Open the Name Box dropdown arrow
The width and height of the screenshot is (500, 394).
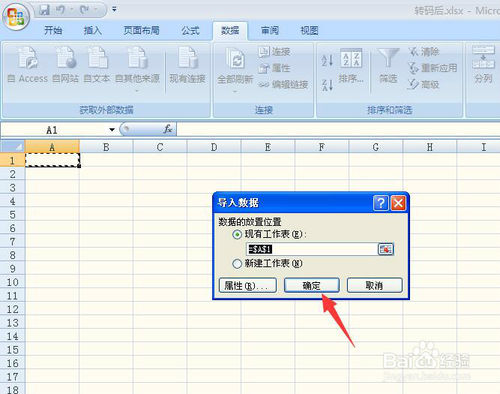click(x=112, y=130)
